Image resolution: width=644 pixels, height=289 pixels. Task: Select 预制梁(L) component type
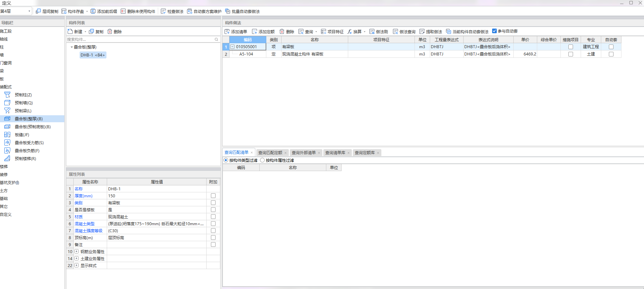click(x=23, y=111)
